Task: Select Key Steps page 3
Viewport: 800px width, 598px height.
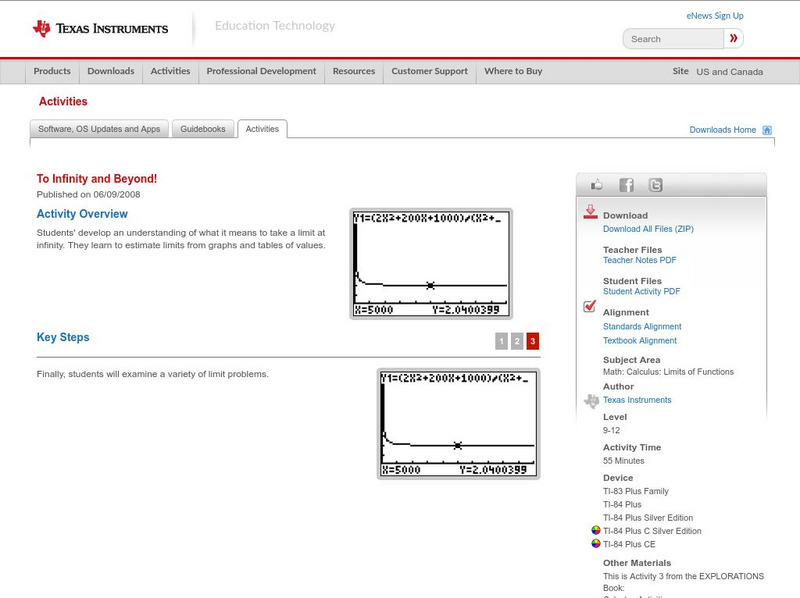Action: (x=533, y=341)
